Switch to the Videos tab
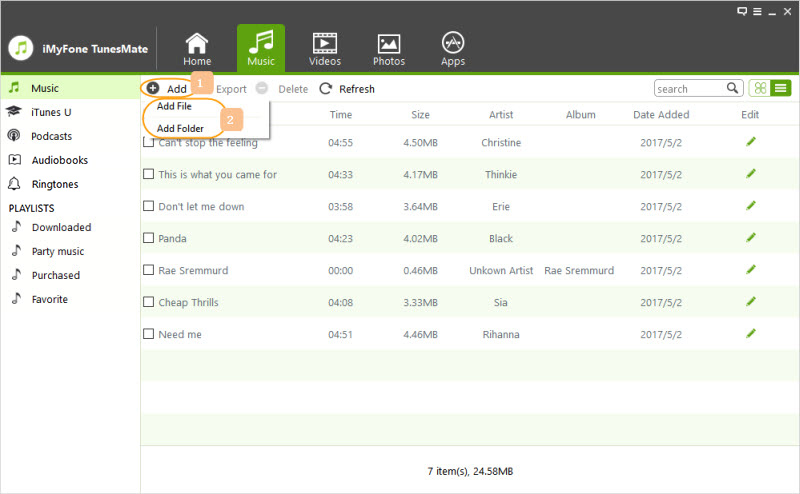 click(x=324, y=49)
